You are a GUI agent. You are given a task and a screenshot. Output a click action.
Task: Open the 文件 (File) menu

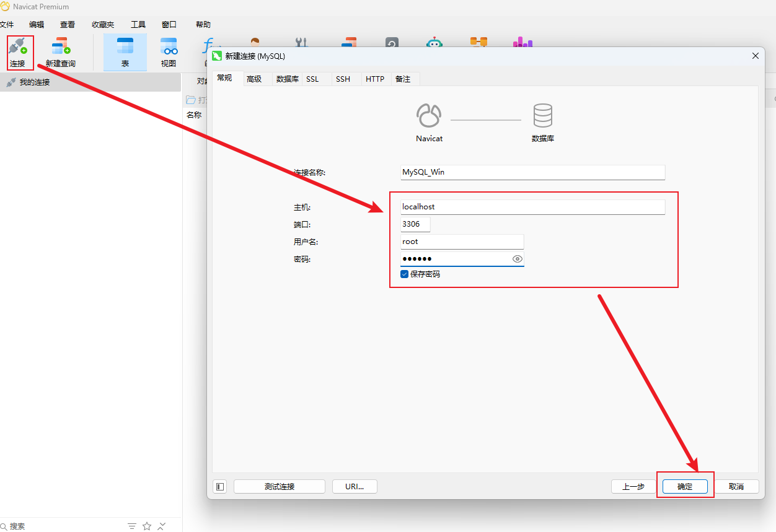6,25
